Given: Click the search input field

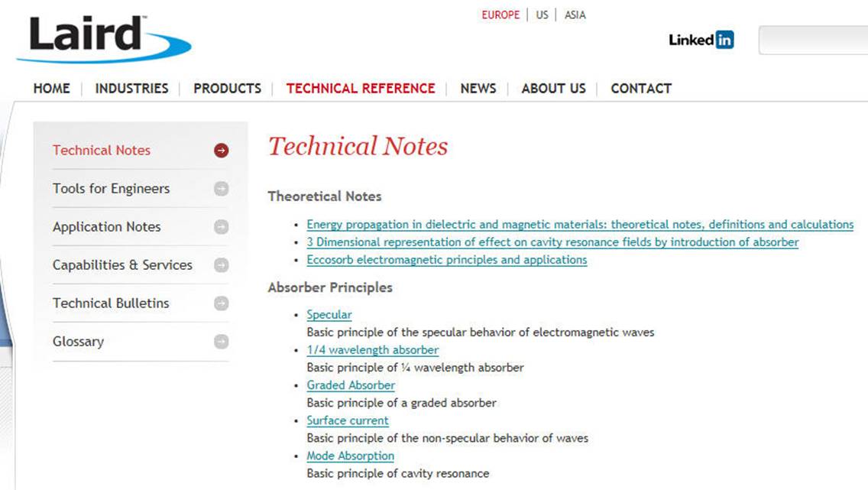Looking at the screenshot, I should pyautogui.click(x=813, y=40).
